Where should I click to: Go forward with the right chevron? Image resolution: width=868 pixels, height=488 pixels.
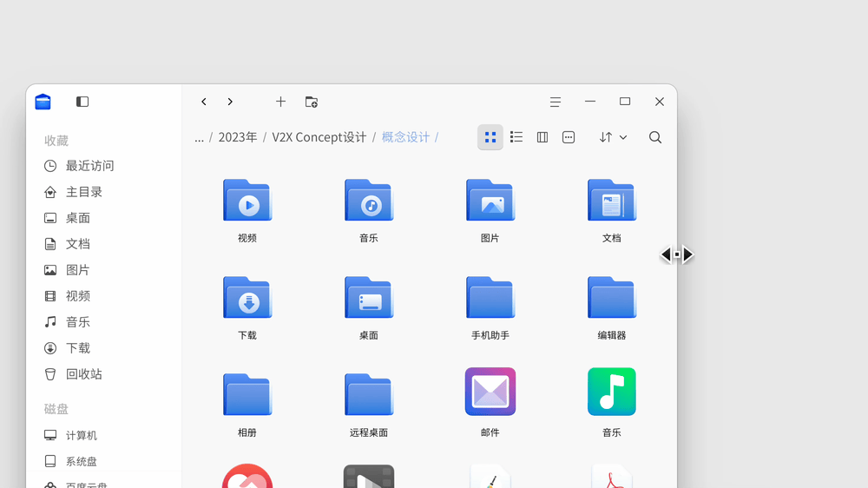pos(230,102)
